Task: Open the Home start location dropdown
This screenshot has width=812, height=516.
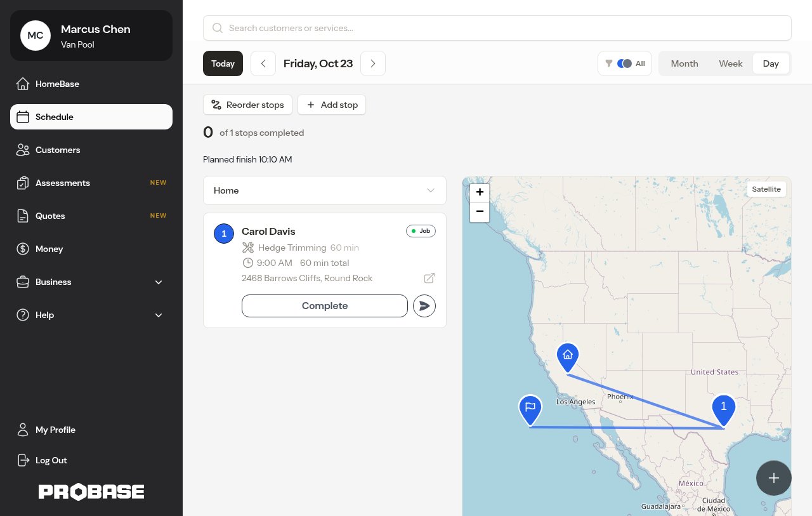Action: pos(325,190)
